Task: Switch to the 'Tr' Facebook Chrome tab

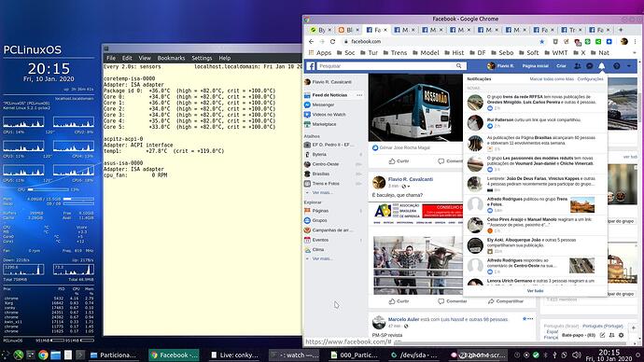Action: (571, 30)
